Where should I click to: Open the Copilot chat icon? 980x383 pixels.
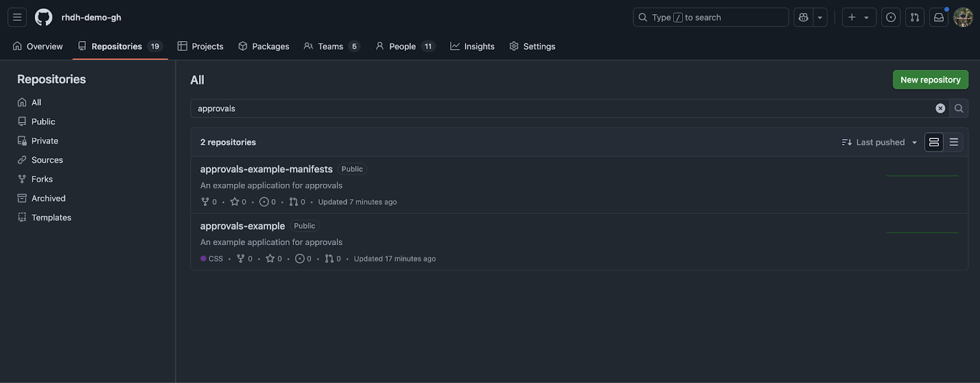point(804,17)
